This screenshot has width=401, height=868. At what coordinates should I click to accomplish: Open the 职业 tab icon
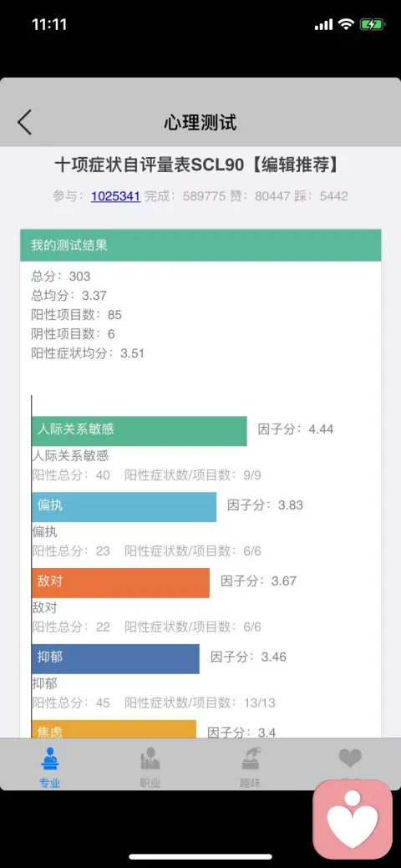tap(150, 758)
